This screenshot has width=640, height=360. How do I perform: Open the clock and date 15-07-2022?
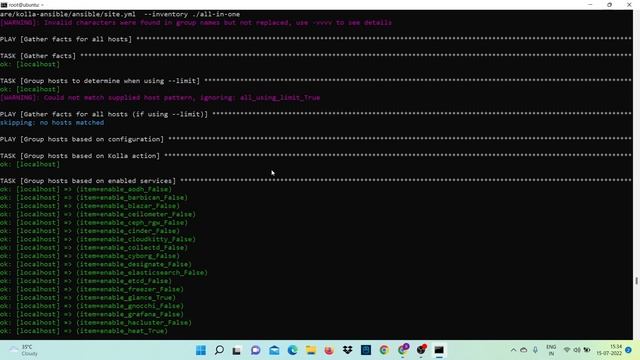[609, 350]
